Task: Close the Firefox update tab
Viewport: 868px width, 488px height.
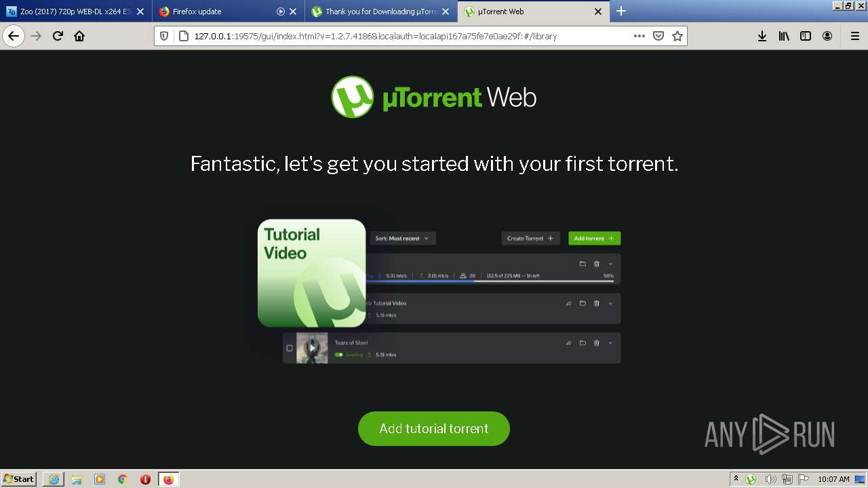Action: click(293, 12)
